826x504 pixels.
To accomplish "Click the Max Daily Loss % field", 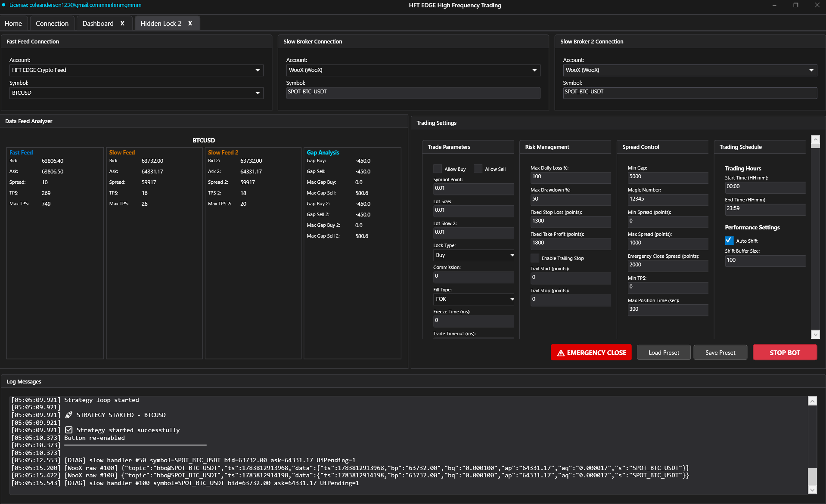I will (x=571, y=177).
